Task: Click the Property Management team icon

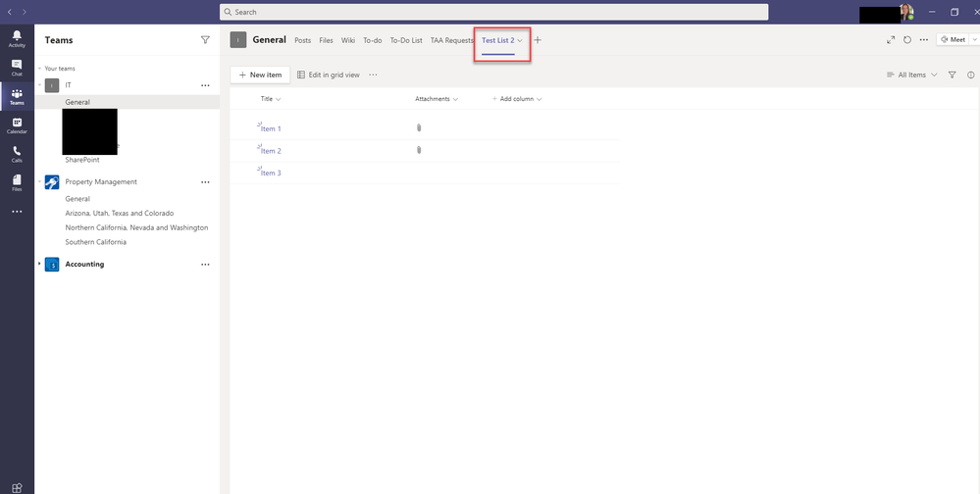Action: [x=52, y=182]
